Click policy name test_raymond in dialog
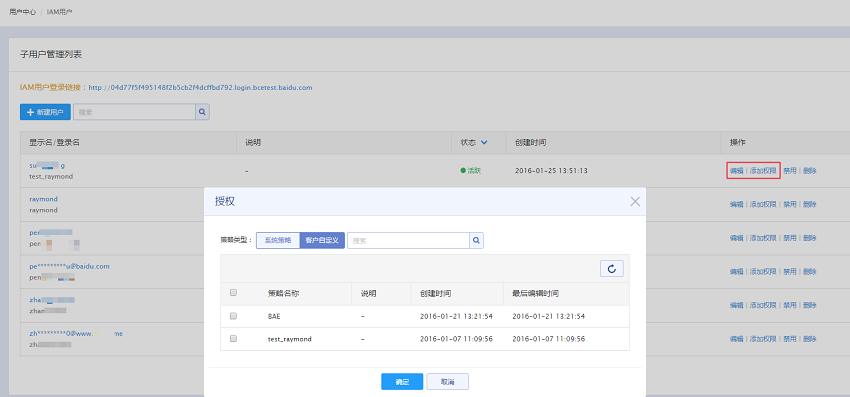Viewport: 850px width, 397px height. (289, 339)
